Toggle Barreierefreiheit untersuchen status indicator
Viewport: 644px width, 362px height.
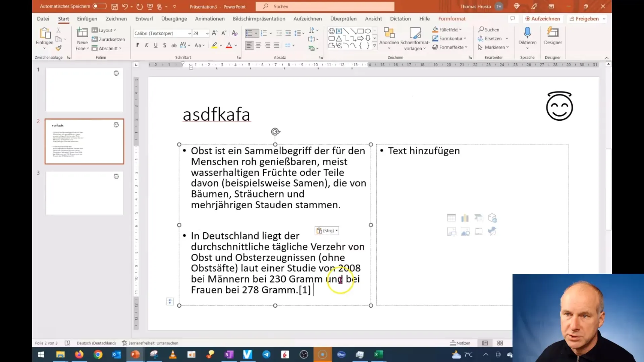150,343
